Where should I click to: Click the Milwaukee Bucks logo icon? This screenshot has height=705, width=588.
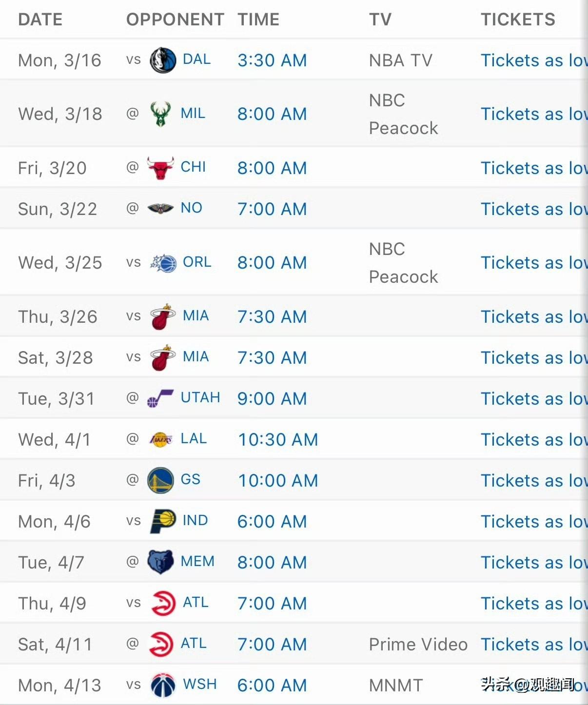[x=160, y=114]
